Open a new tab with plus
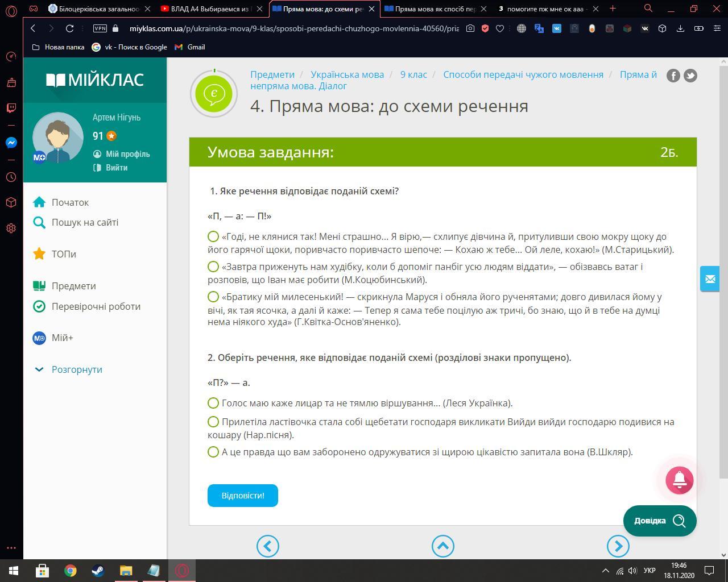Image resolution: width=728 pixels, height=582 pixels. pos(613,9)
